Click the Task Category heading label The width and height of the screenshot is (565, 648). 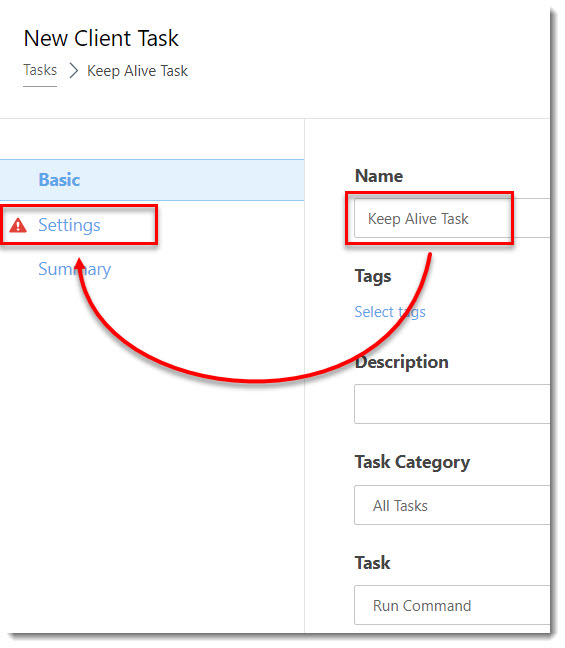coord(412,462)
